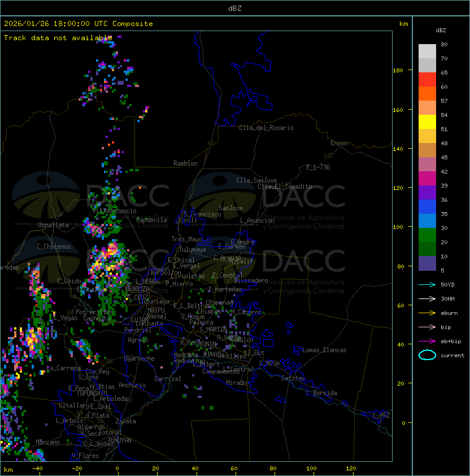This screenshot has height=476, width=470.
Task: Select the TUNUYAN label on the map
Action: pyautogui.click(x=119, y=440)
